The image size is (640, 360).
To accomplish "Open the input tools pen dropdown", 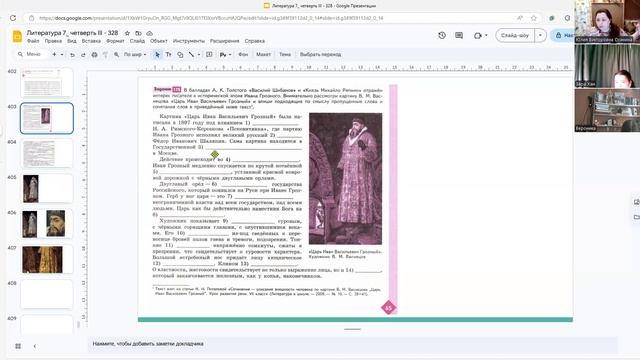I will pyautogui.click(x=225, y=54).
